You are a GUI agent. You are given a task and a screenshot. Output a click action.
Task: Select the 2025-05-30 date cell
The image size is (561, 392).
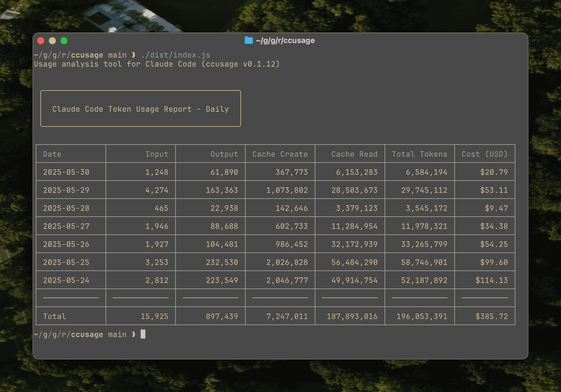pos(66,172)
